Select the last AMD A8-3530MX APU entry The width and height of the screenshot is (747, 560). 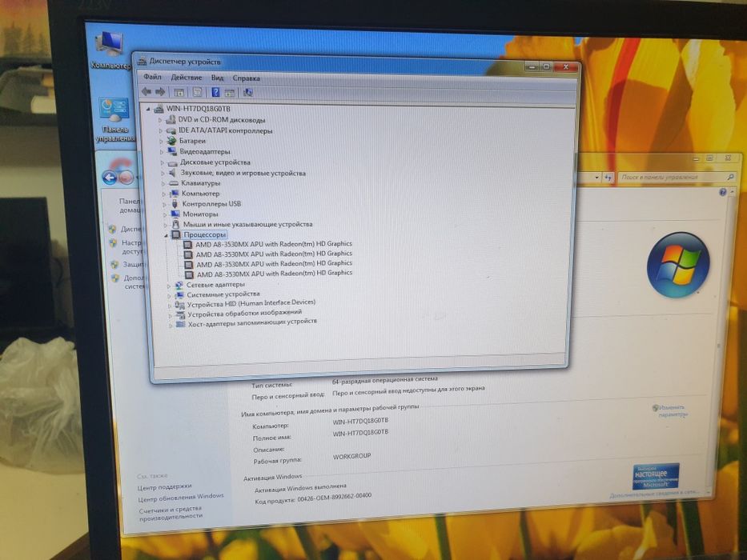click(275, 274)
